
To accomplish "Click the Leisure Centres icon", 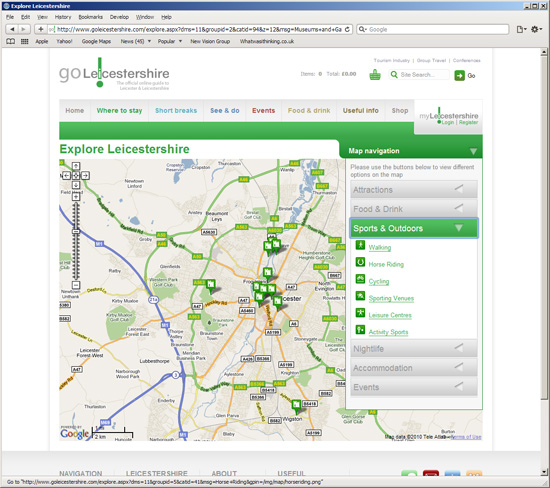I will 360,313.
